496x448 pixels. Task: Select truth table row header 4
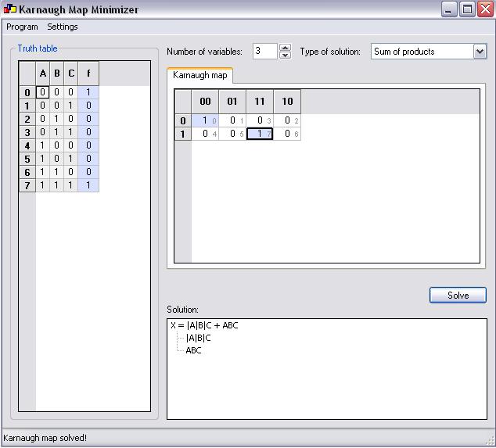(x=27, y=145)
